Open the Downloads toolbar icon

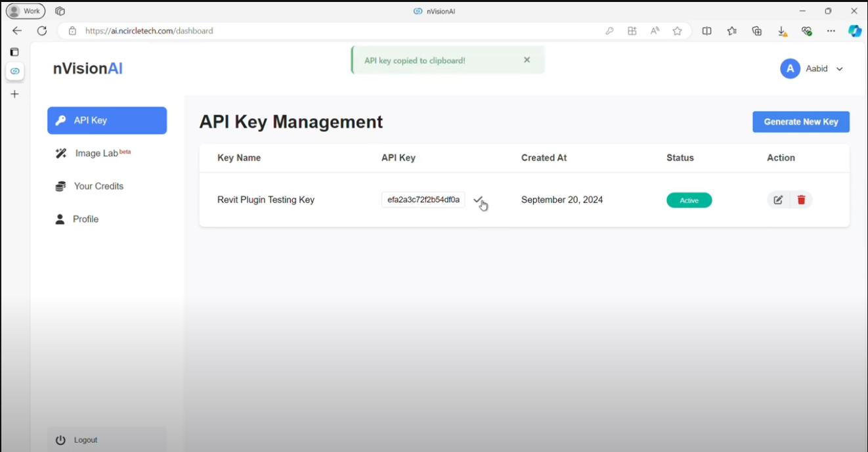782,31
